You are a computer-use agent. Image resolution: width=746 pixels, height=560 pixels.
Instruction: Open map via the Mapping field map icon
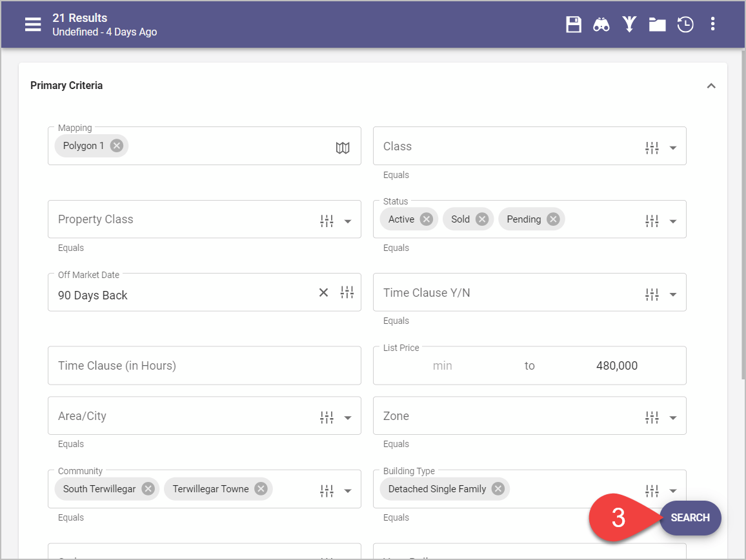tap(343, 148)
